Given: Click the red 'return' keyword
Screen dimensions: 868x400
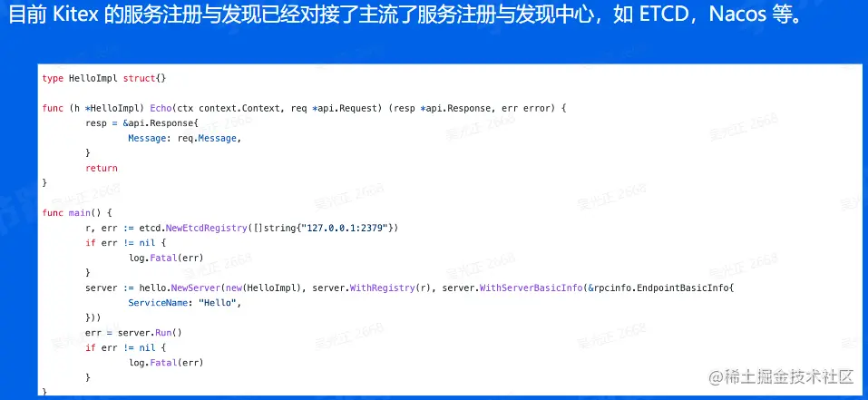Looking at the screenshot, I should click(102, 168).
